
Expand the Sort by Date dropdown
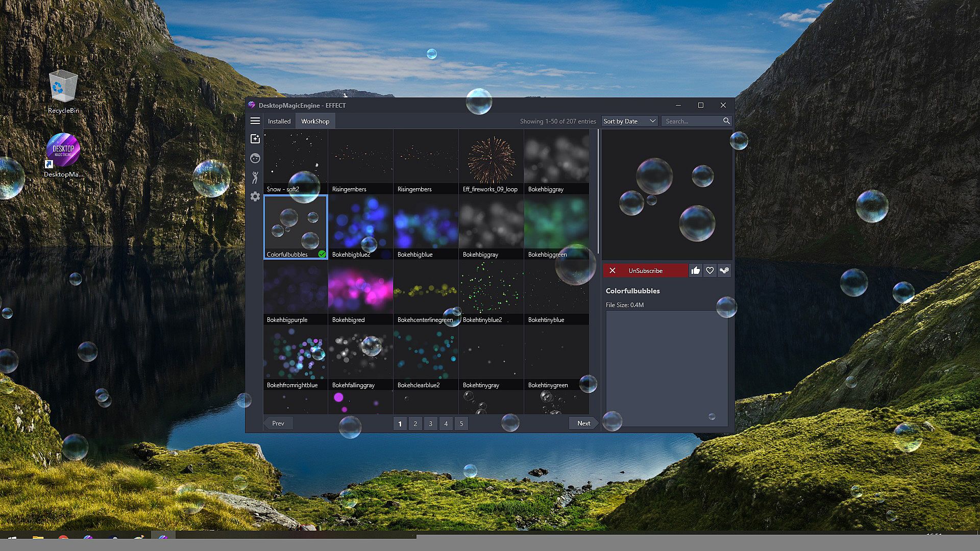click(x=629, y=121)
